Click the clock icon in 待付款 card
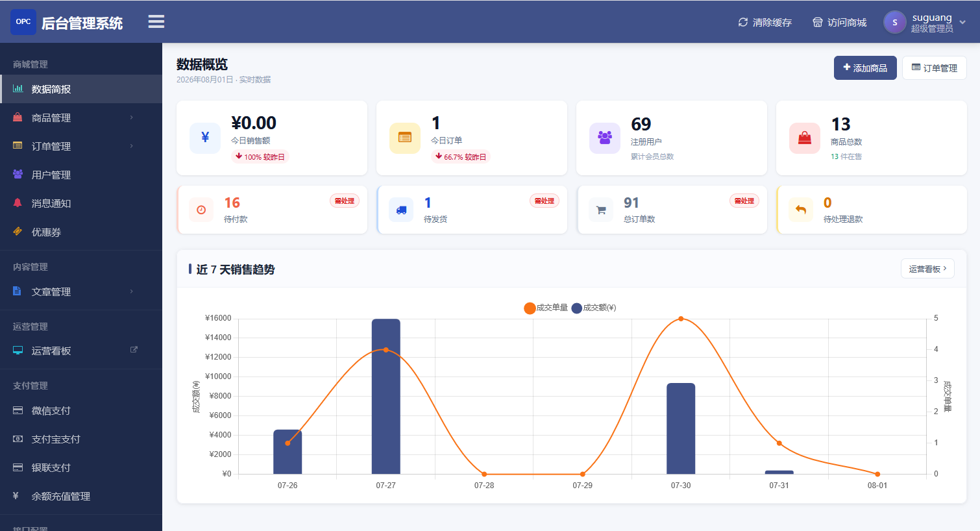980x531 pixels. pyautogui.click(x=201, y=210)
